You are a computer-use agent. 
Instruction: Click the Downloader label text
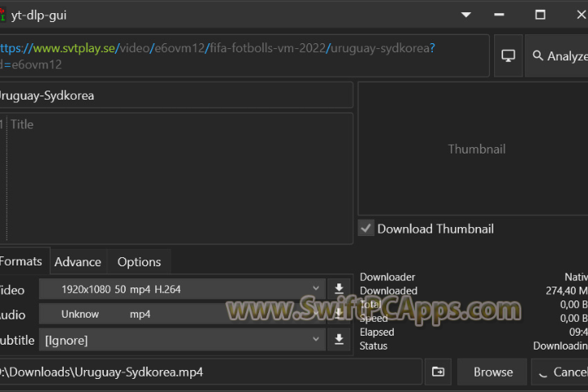(x=387, y=277)
